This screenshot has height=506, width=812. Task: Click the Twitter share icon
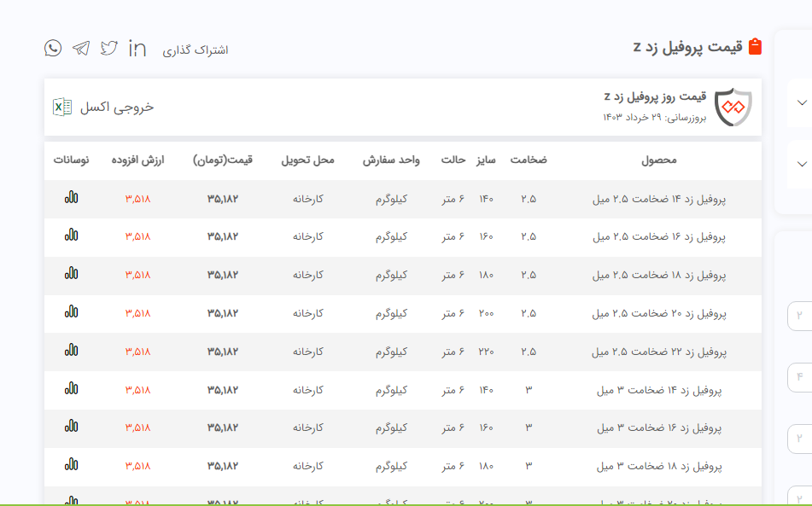[108, 48]
